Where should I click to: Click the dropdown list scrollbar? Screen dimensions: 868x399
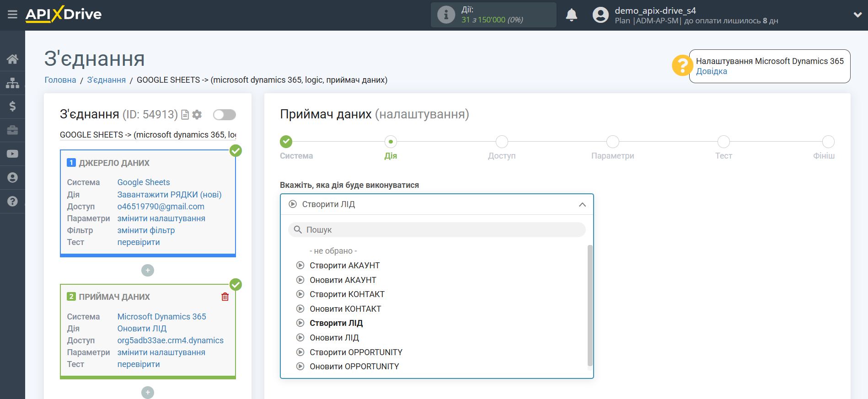(590, 305)
